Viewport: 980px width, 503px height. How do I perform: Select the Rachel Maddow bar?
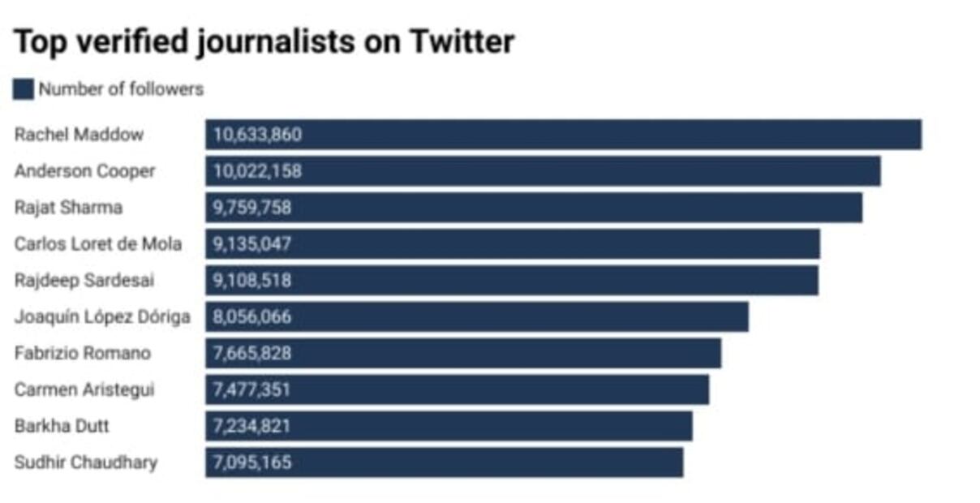(563, 135)
